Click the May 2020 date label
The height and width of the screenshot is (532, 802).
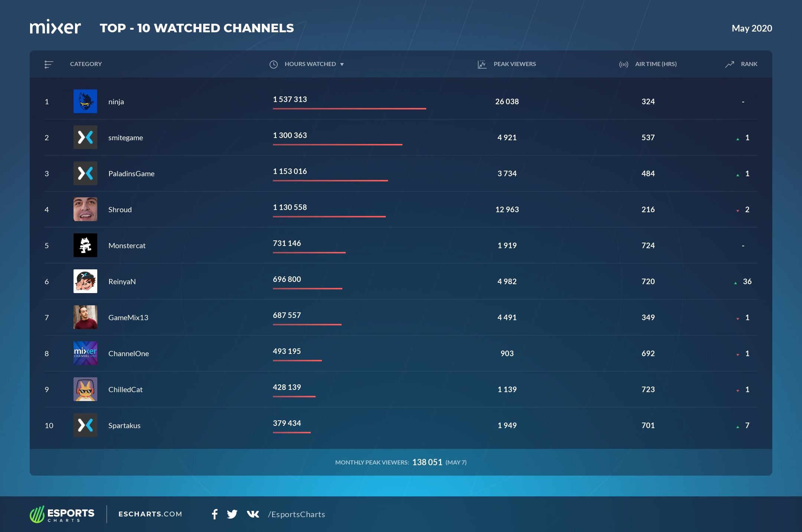752,29
